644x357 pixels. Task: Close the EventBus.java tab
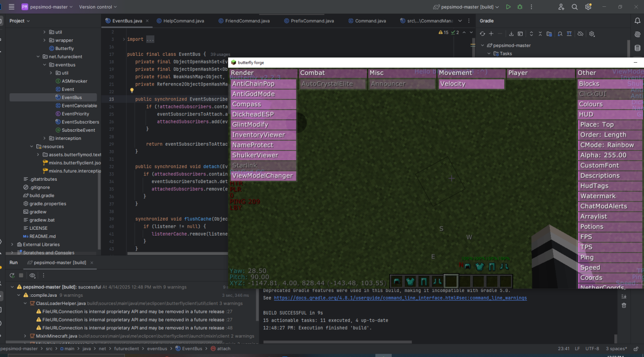[x=148, y=21]
